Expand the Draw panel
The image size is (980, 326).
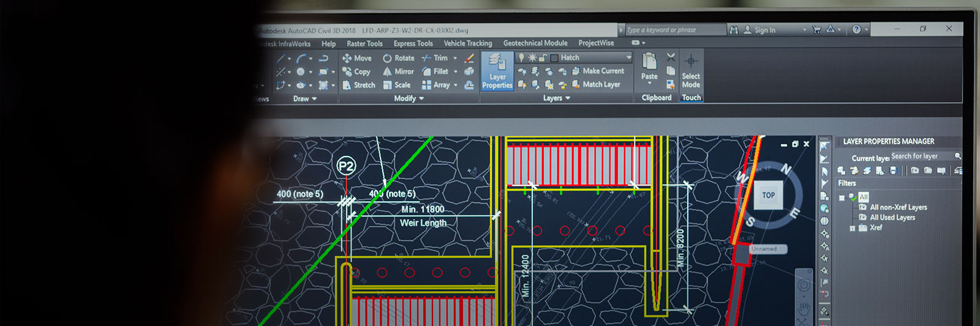click(304, 98)
